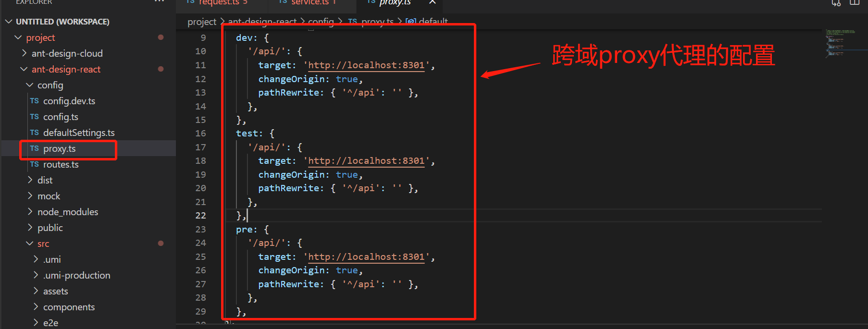This screenshot has height=329, width=868.
Task: Click line number 29 in the gutter
Action: pos(200,312)
